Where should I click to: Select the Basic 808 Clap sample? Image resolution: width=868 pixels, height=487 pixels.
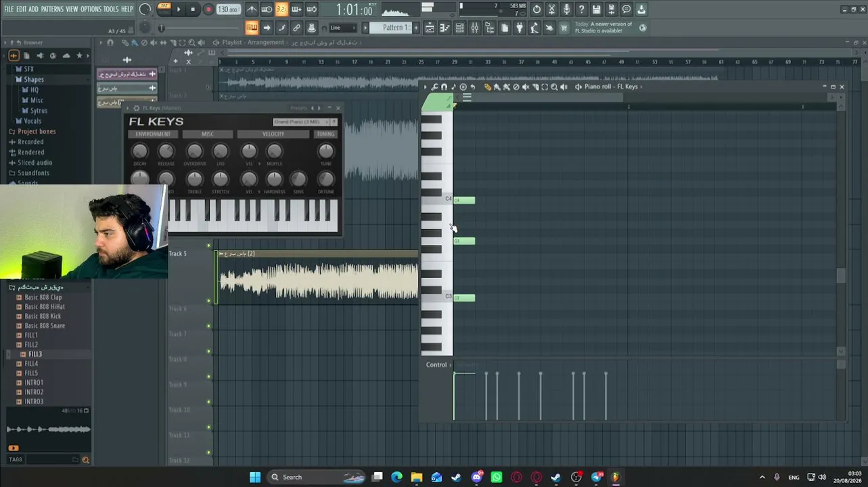tap(43, 297)
